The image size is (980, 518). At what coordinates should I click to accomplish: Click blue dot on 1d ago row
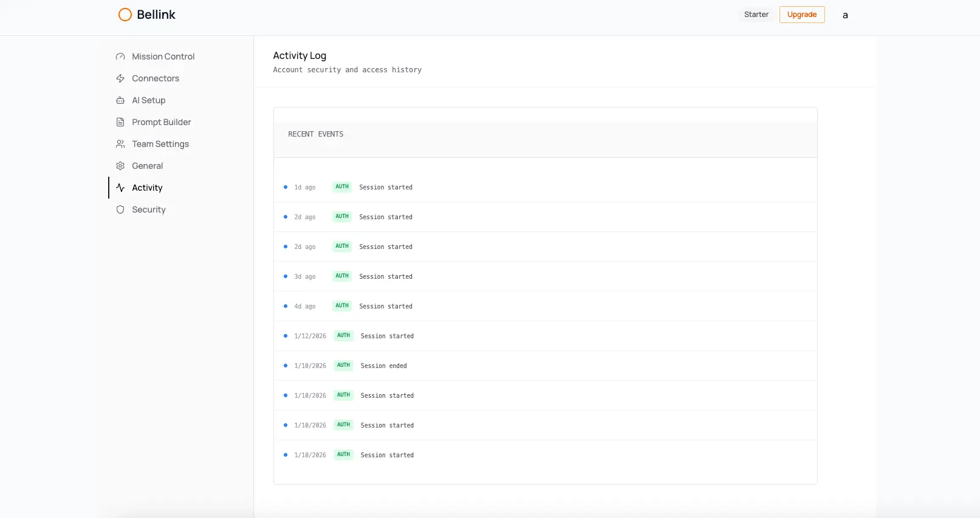286,187
